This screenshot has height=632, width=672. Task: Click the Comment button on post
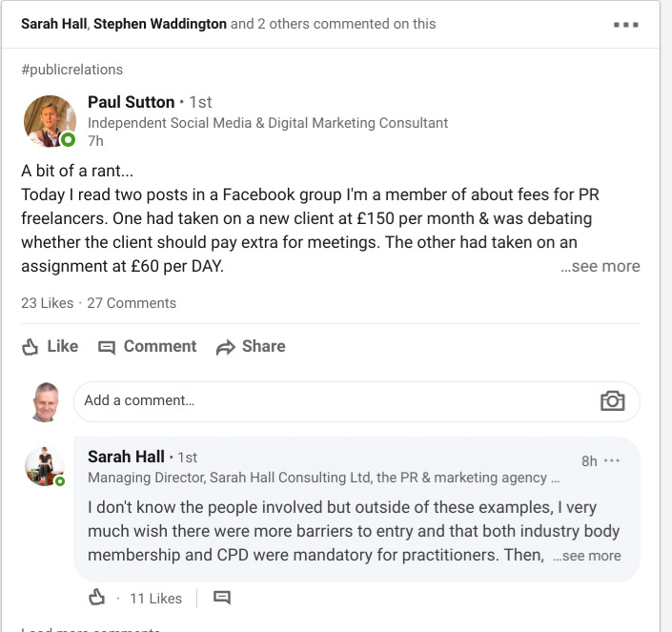click(148, 346)
